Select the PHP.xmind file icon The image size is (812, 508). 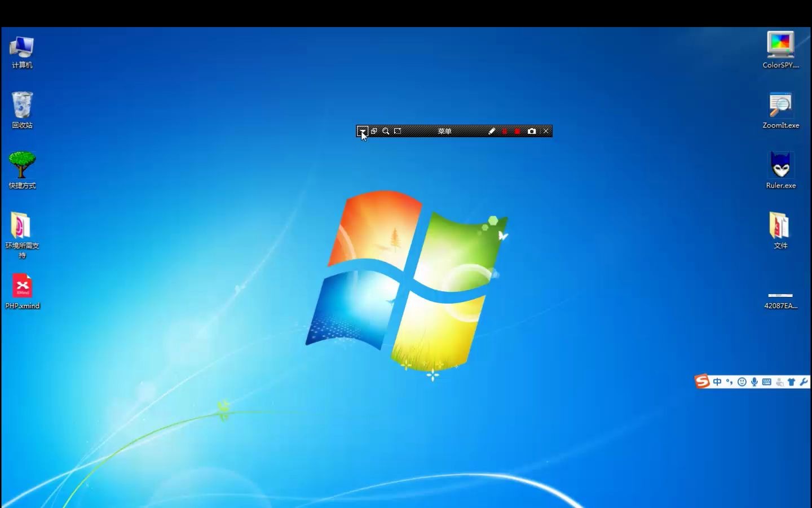coord(22,291)
